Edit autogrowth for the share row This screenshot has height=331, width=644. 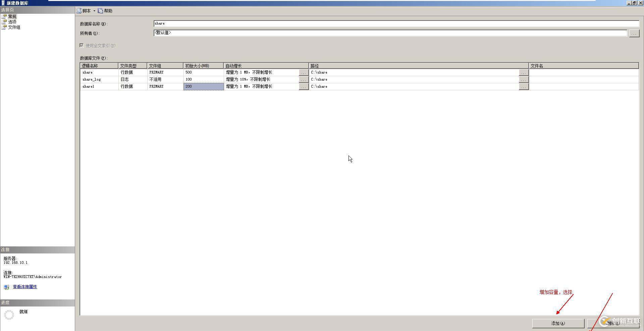coord(303,73)
